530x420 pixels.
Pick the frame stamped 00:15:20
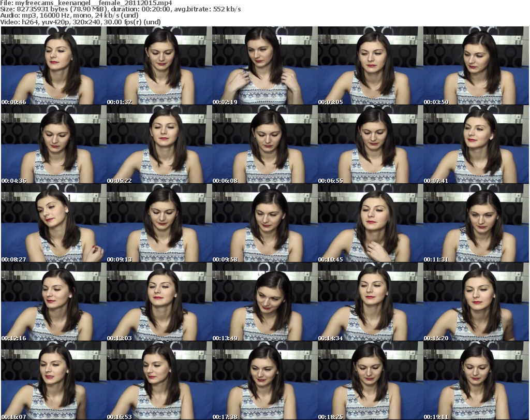(x=476, y=301)
